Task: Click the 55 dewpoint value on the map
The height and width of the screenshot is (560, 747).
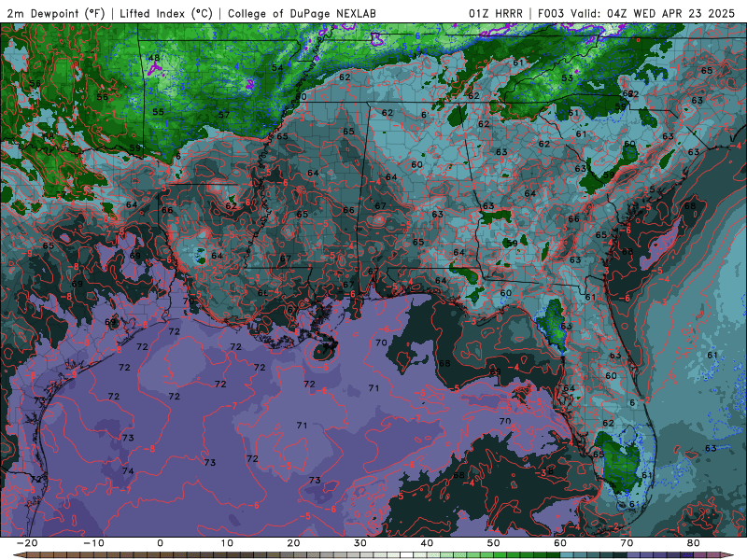Action: (158, 112)
